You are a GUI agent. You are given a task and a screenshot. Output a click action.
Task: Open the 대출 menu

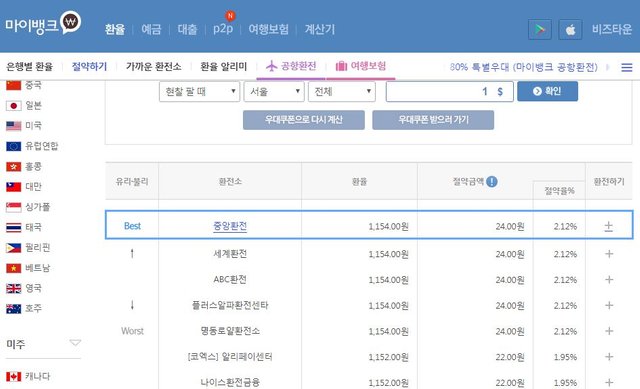[187, 29]
